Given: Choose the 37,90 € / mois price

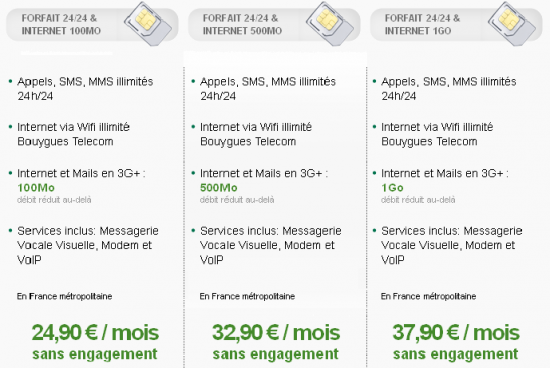Looking at the screenshot, I should tap(456, 332).
